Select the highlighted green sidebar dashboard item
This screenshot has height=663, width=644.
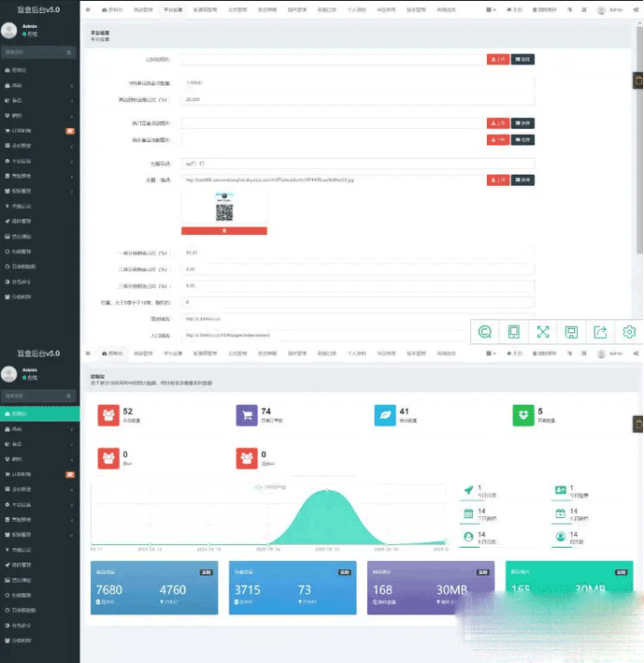(x=39, y=413)
